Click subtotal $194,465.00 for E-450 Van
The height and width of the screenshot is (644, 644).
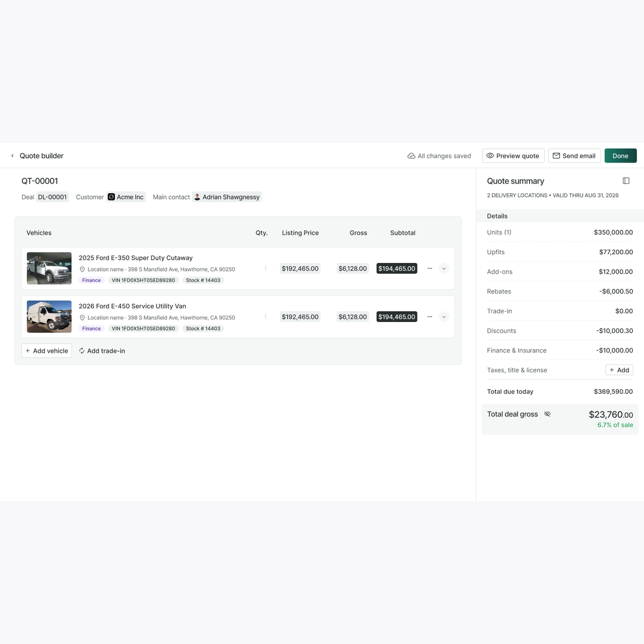coord(397,317)
